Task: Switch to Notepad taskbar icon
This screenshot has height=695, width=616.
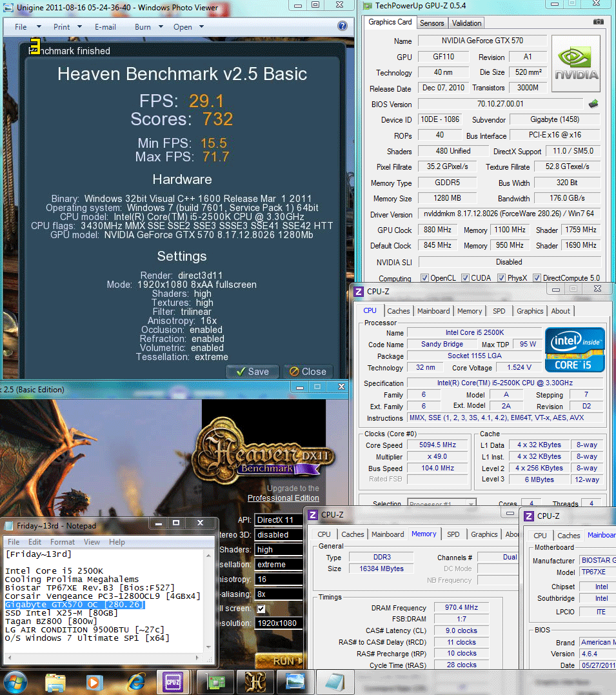Action: [x=335, y=683]
